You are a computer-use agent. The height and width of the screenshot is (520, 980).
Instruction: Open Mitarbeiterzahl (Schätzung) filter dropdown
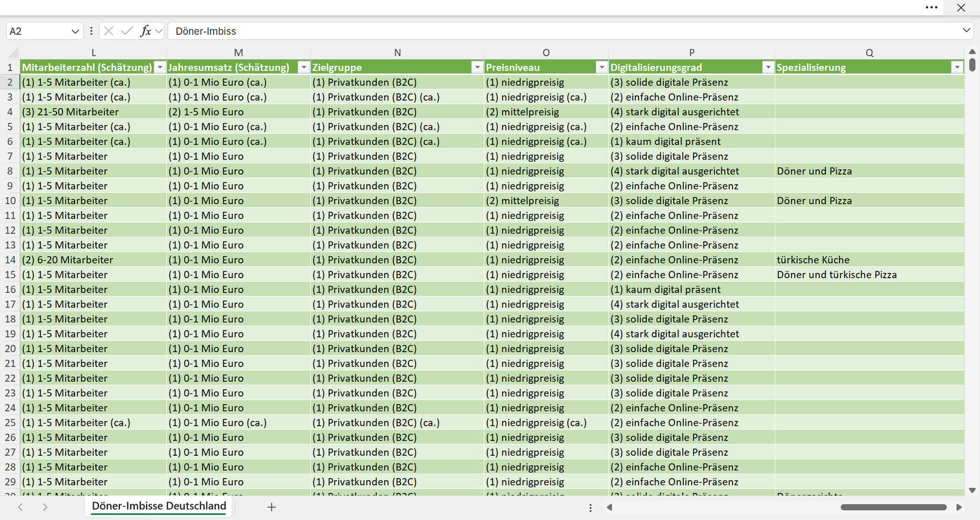(x=160, y=68)
